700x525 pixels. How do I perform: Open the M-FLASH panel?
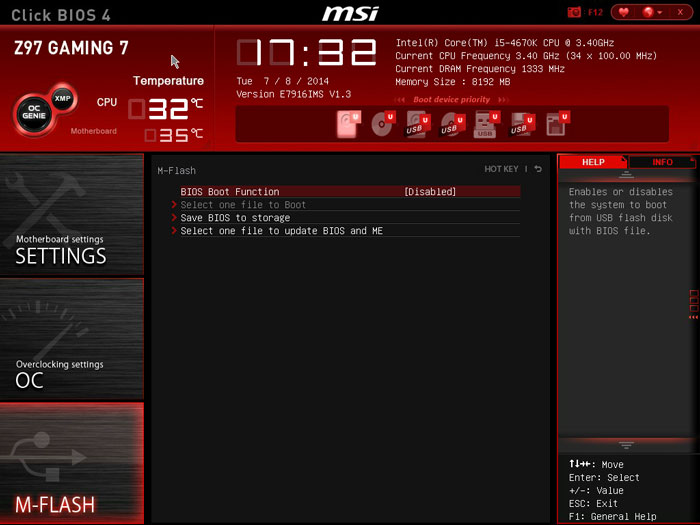pyautogui.click(x=72, y=463)
